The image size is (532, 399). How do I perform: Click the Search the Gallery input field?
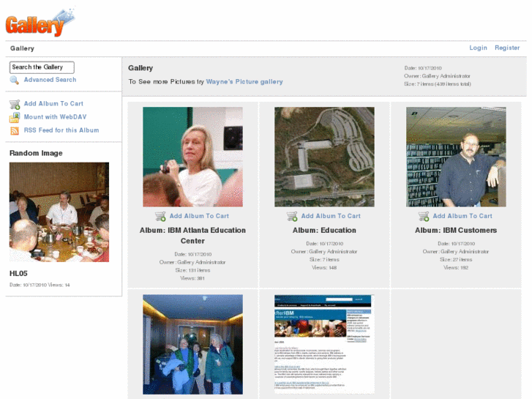coord(42,67)
